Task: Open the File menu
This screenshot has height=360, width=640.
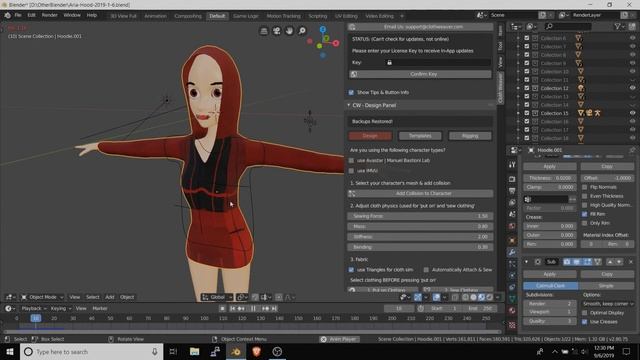Action: pyautogui.click(x=18, y=15)
